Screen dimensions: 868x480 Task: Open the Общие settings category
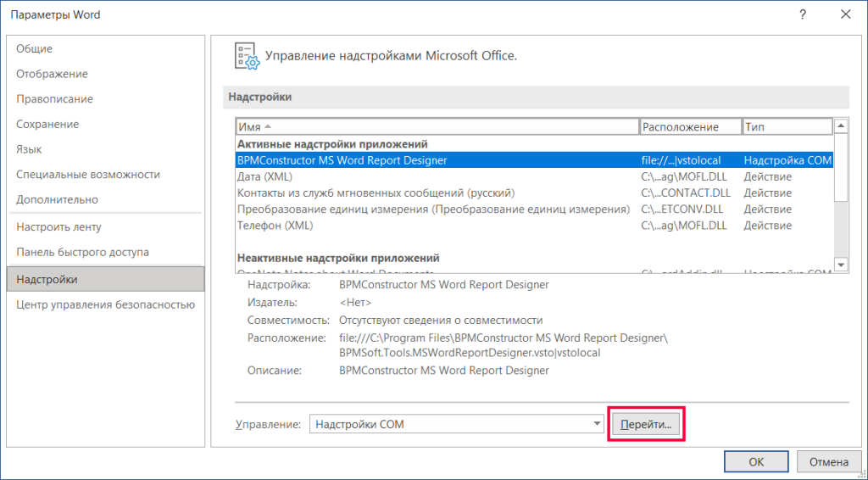(35, 49)
